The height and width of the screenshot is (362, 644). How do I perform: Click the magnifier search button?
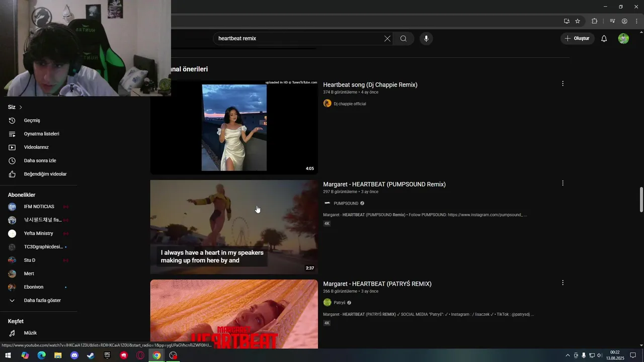(x=403, y=39)
